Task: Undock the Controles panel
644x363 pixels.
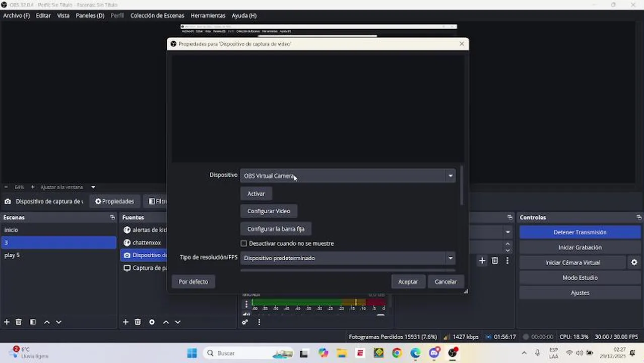Action: click(639, 217)
